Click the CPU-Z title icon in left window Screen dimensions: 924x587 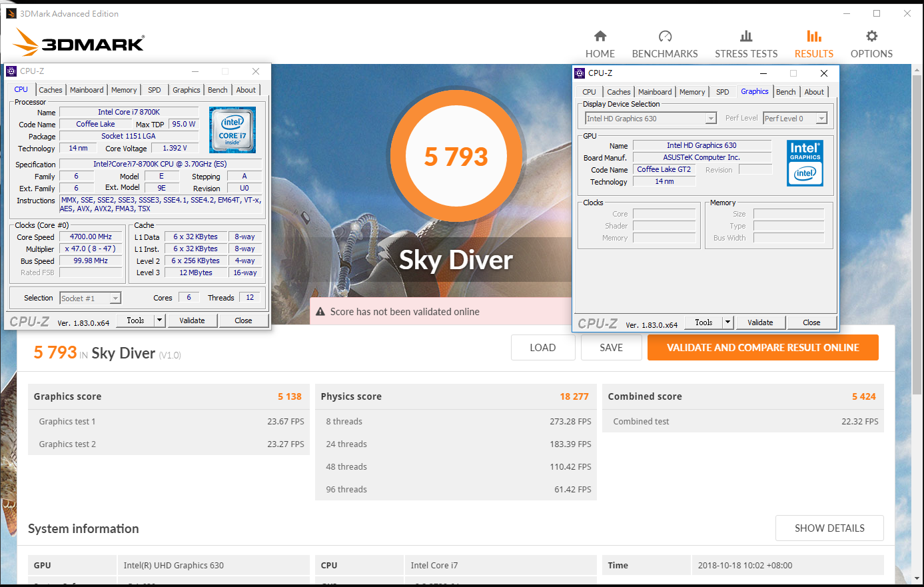pos(11,71)
